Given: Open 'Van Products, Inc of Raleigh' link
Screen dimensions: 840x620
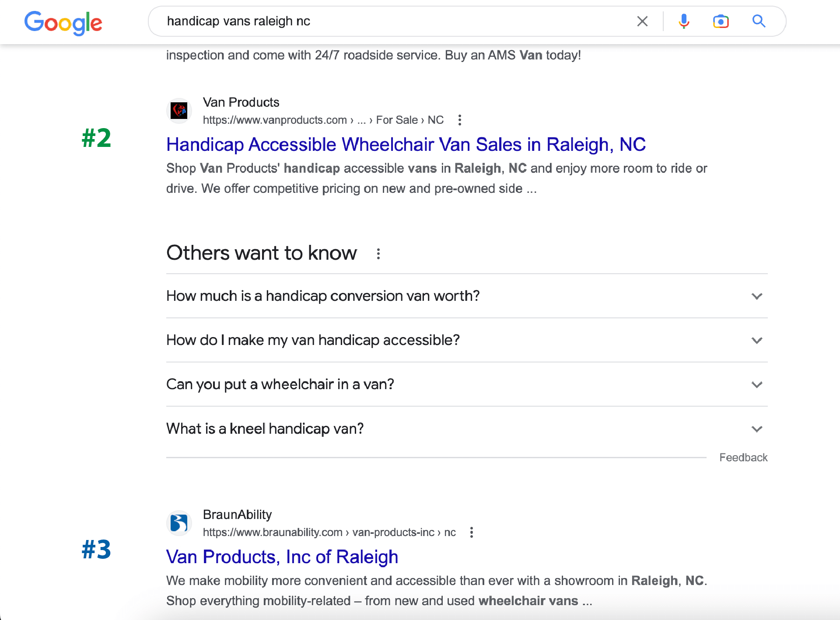Looking at the screenshot, I should pyautogui.click(x=282, y=557).
